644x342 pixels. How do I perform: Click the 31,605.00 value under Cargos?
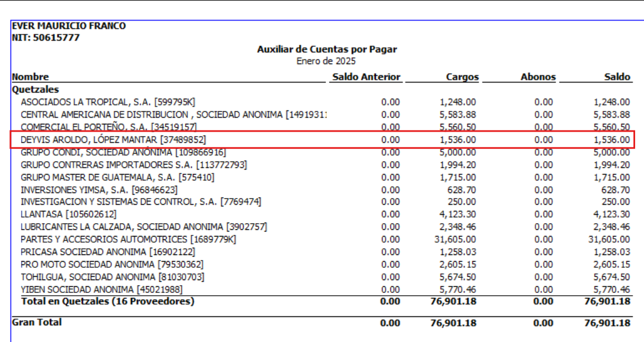point(457,239)
